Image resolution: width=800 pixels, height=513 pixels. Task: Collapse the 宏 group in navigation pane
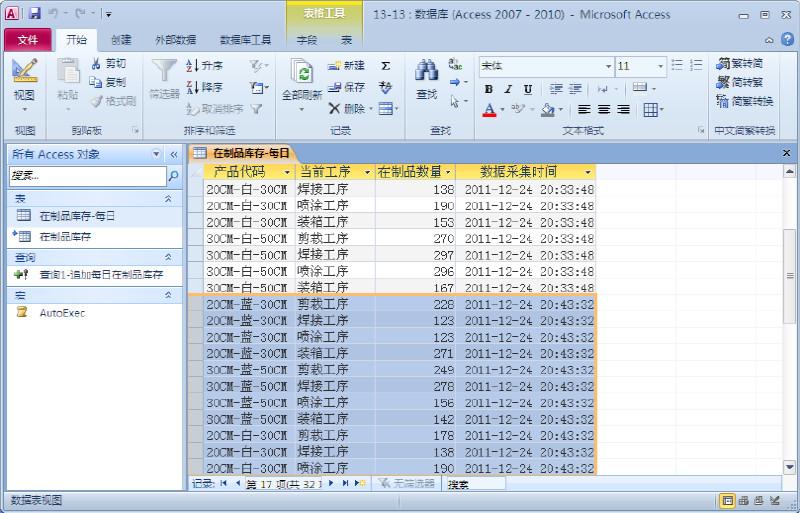click(x=168, y=295)
